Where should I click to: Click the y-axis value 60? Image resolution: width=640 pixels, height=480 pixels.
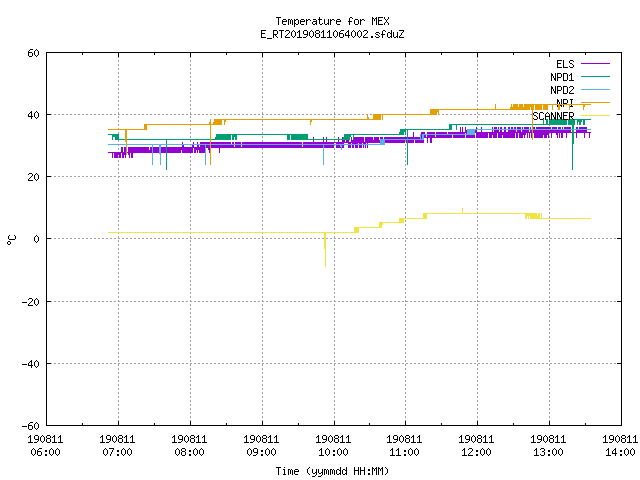[33, 53]
